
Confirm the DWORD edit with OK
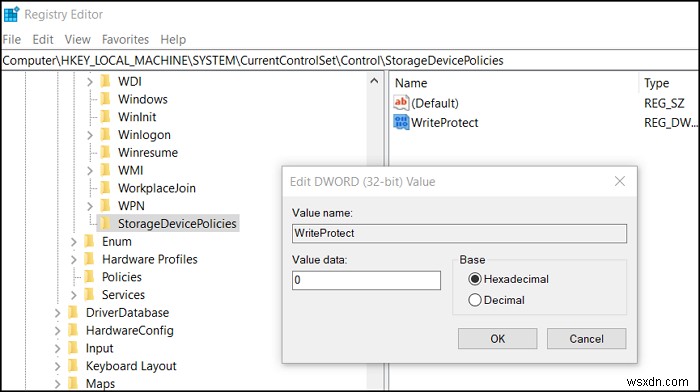pos(497,339)
